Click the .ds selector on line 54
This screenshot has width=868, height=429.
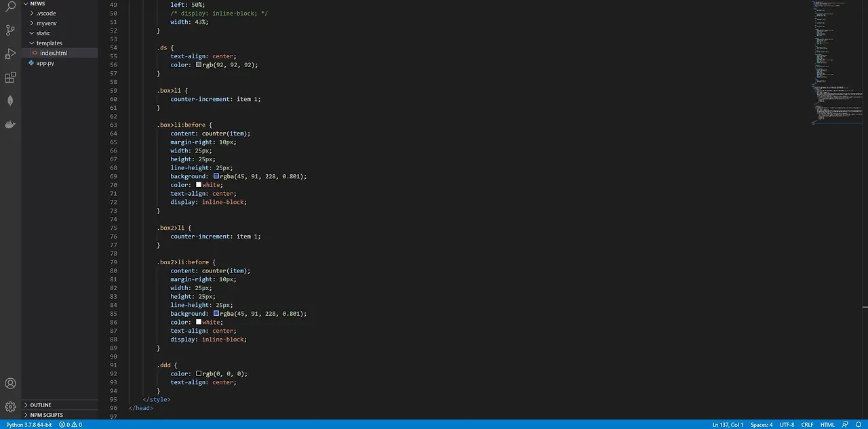pos(162,47)
